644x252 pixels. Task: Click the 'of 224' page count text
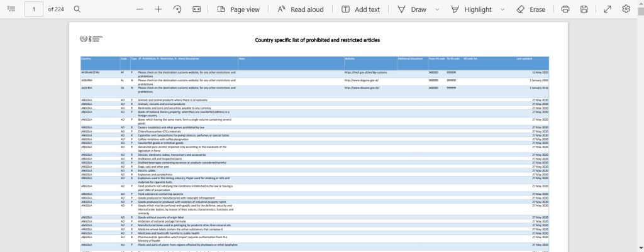(x=56, y=9)
